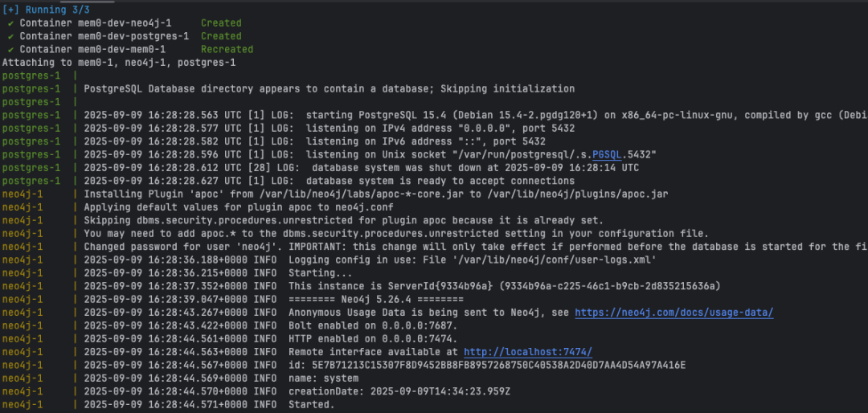Click the Created status of mem0-dev-neo4j-1
The height and width of the screenshot is (413, 868).
pyautogui.click(x=221, y=23)
